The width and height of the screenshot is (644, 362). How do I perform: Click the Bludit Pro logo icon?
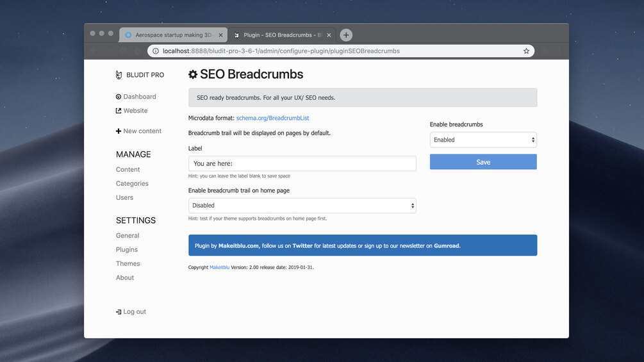pos(119,75)
